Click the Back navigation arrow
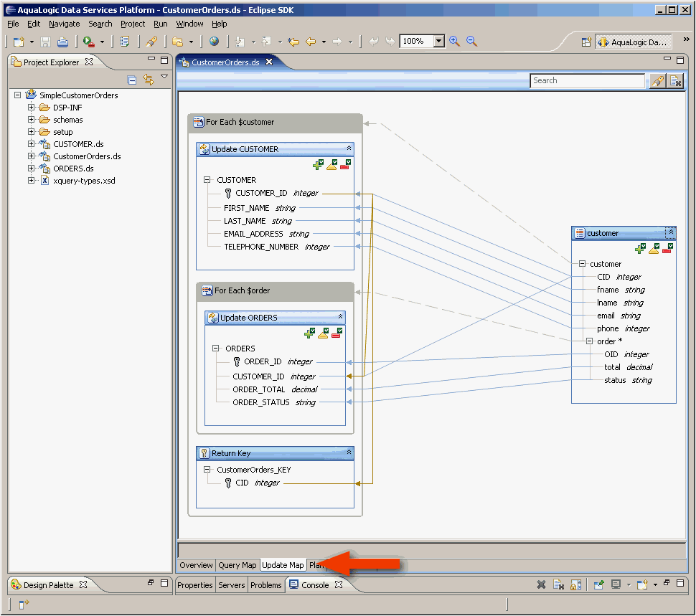Screen dimensions: 696x616 pos(311,42)
